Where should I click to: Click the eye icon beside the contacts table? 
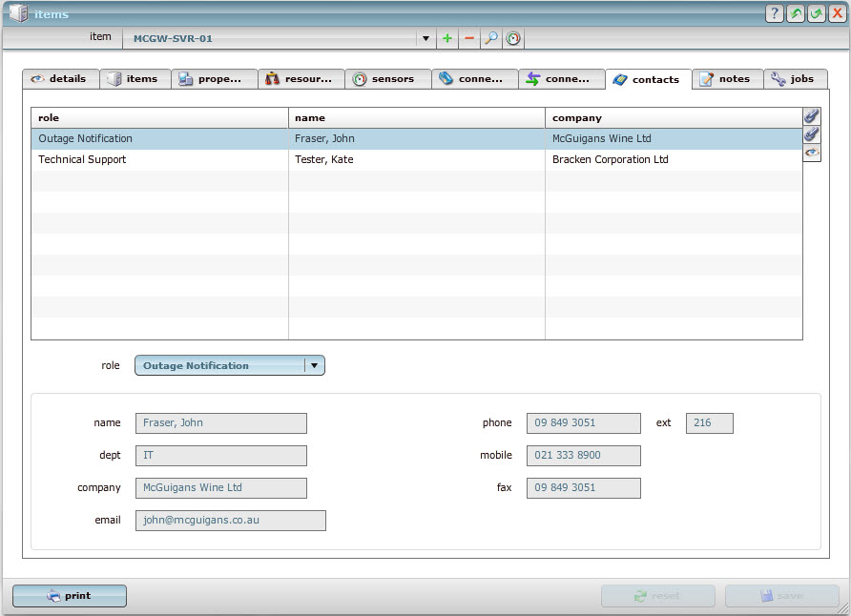coord(811,153)
